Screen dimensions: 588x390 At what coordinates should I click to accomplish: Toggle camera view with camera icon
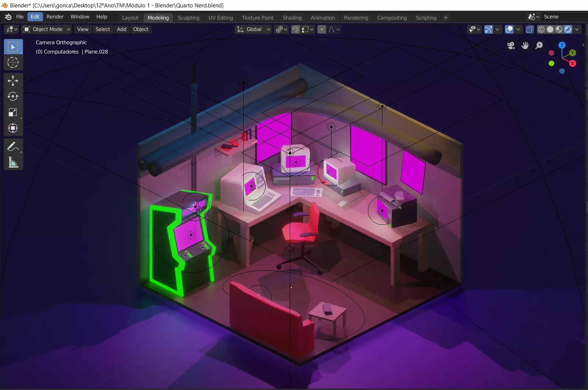pos(511,45)
